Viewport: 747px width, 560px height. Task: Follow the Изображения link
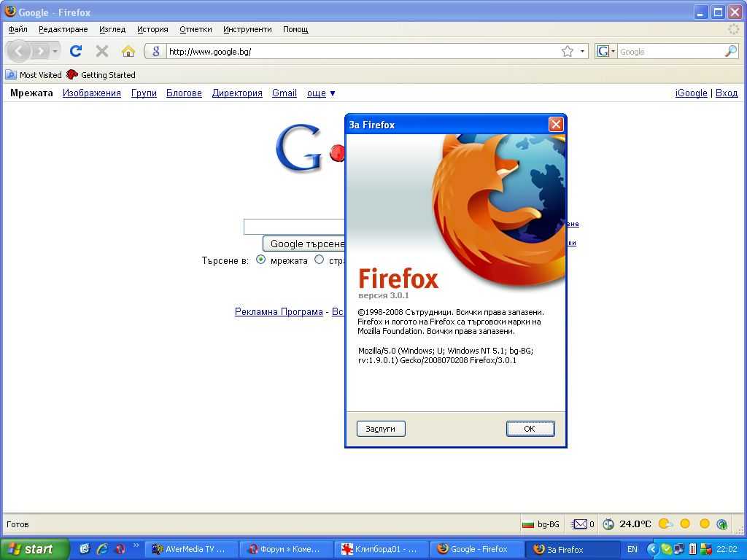pos(92,93)
